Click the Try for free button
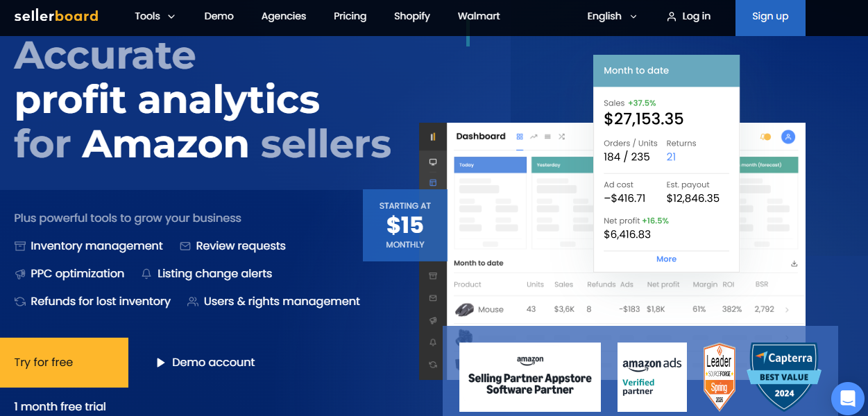The width and height of the screenshot is (868, 416). [x=64, y=363]
